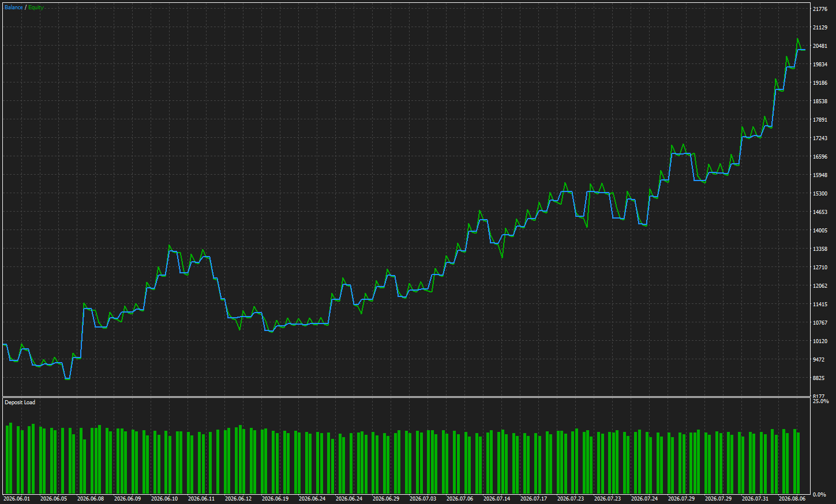
Task: Click the 2026.06.01 date label
Action: tap(17, 498)
